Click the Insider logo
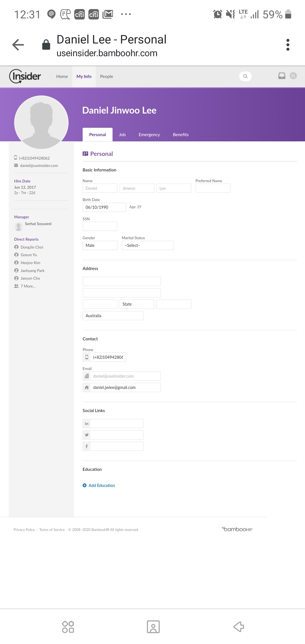Viewport: 305px width, 644px height. pyautogui.click(x=25, y=76)
